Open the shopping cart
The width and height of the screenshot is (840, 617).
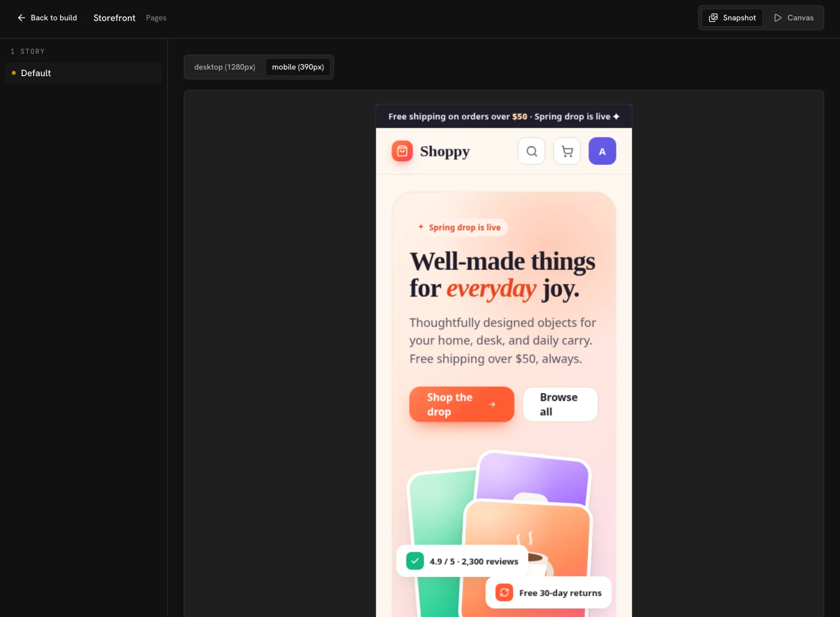pyautogui.click(x=567, y=151)
